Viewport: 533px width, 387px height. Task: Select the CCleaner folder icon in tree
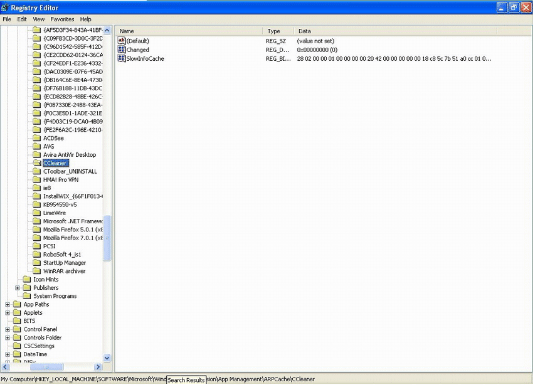(x=37, y=163)
